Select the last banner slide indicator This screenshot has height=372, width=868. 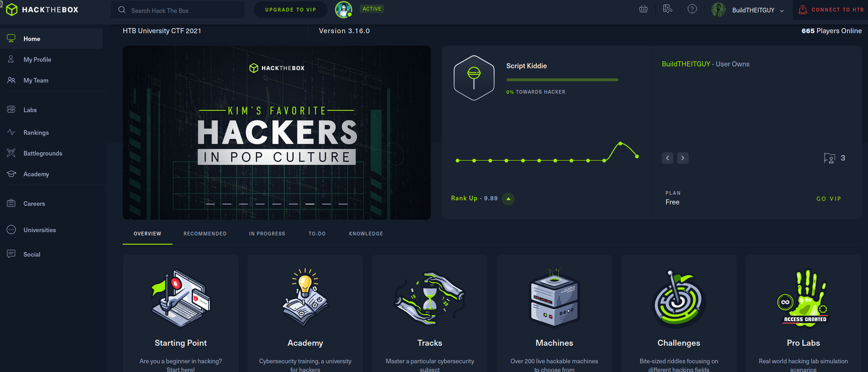[x=343, y=204]
